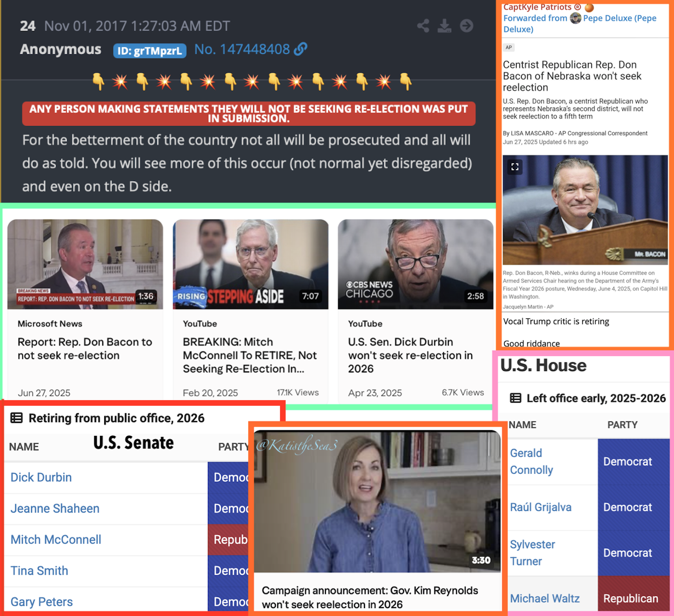The width and height of the screenshot is (674, 616).
Task: Play the Mitch McConnell Stepping Aside video
Action: [250, 264]
